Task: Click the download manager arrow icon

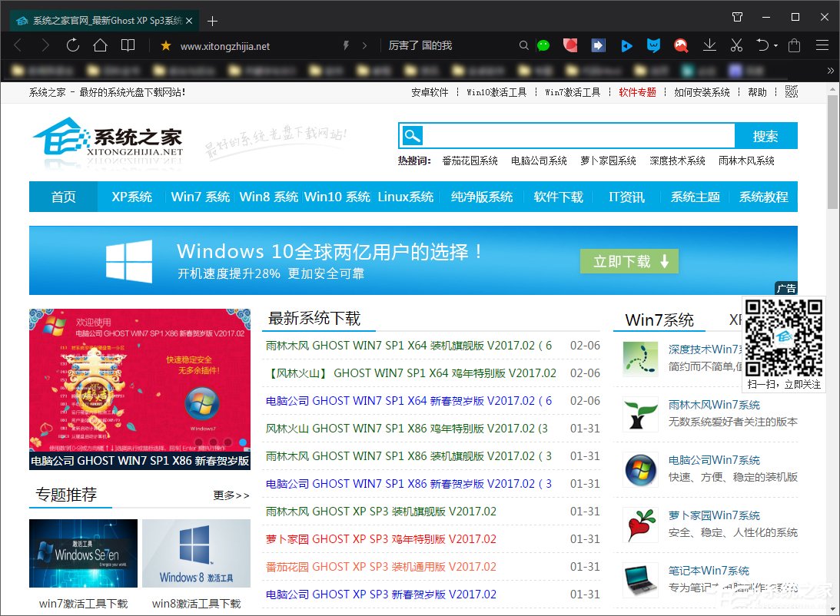Action: (x=709, y=45)
